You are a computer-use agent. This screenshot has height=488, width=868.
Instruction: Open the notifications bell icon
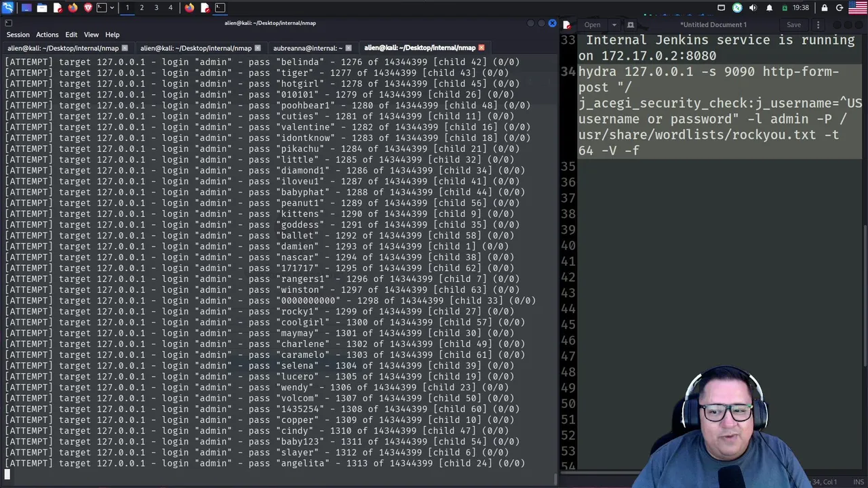769,7
